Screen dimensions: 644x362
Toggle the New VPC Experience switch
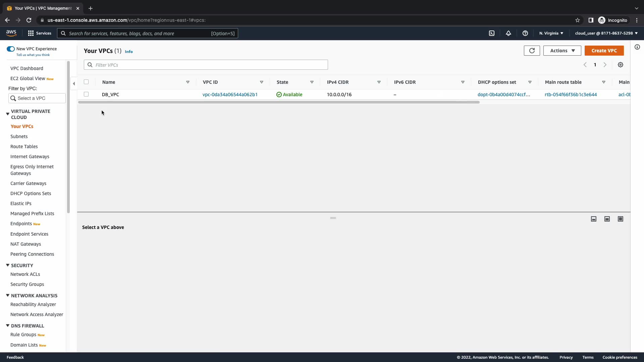tap(11, 49)
